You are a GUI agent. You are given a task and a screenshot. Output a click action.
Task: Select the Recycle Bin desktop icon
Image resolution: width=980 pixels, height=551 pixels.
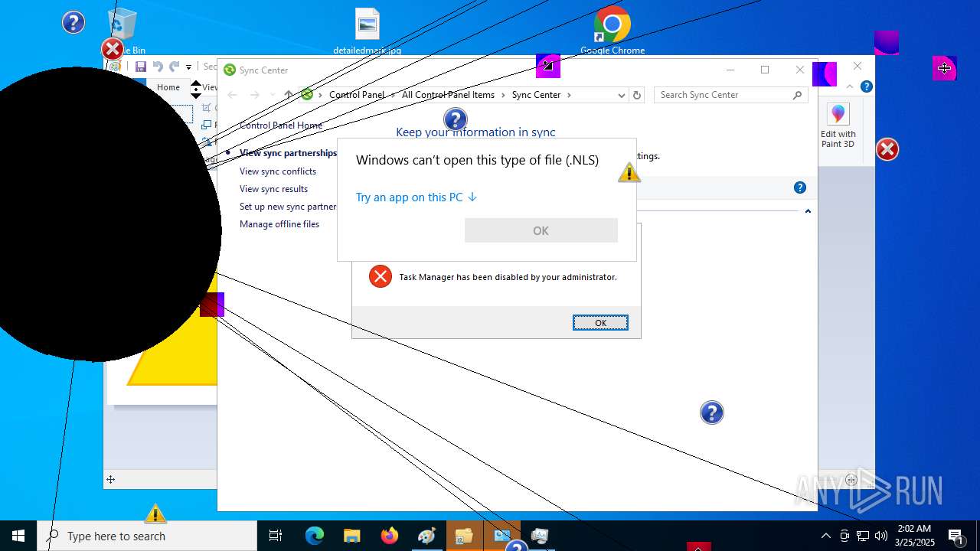(122, 32)
